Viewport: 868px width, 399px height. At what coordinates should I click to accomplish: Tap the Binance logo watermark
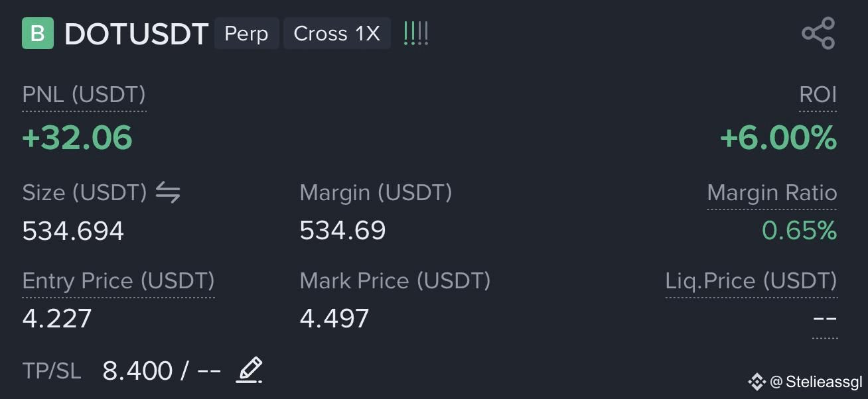pos(757,382)
